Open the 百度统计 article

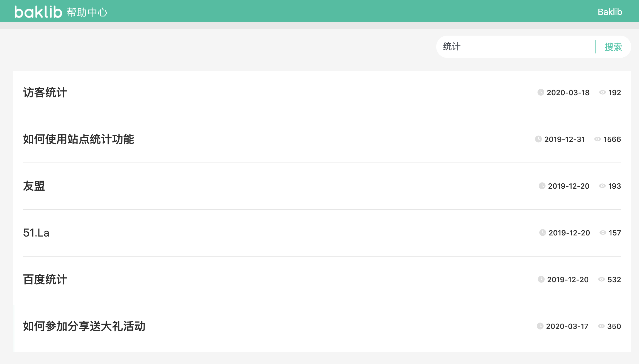coord(45,279)
